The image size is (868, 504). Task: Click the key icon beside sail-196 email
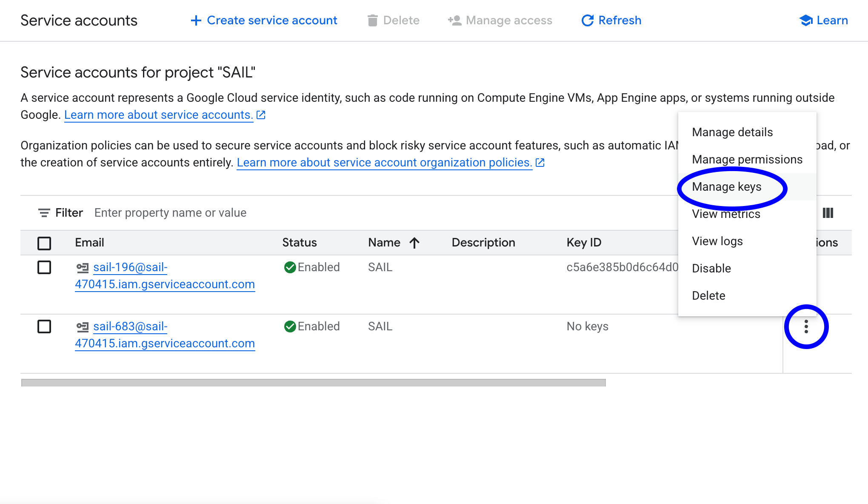point(82,267)
